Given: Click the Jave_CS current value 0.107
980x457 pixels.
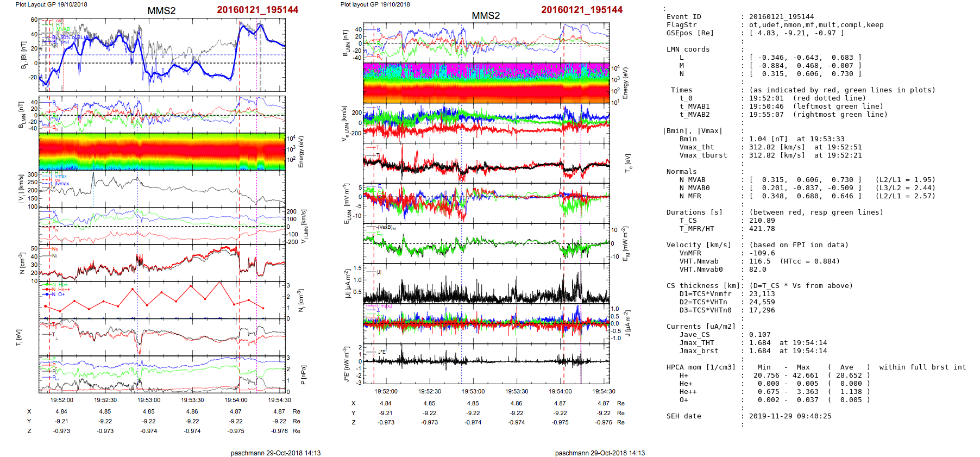Looking at the screenshot, I should [x=759, y=335].
